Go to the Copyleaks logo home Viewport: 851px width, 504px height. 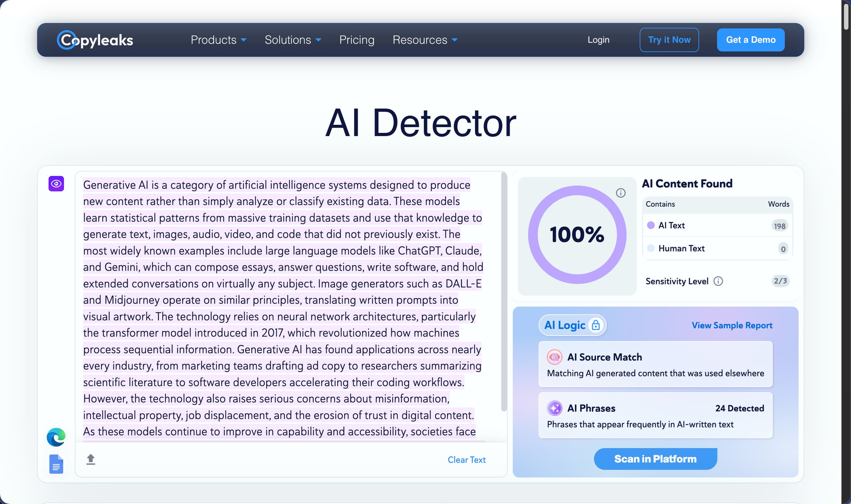95,40
